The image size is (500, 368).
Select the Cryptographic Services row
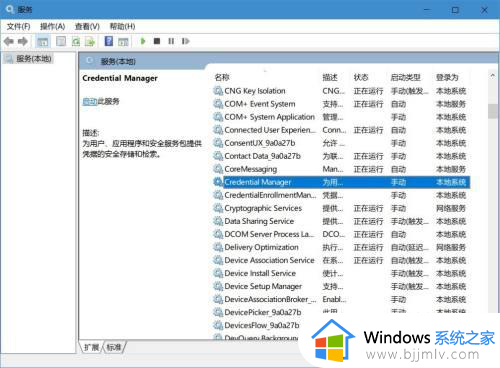click(x=340, y=208)
